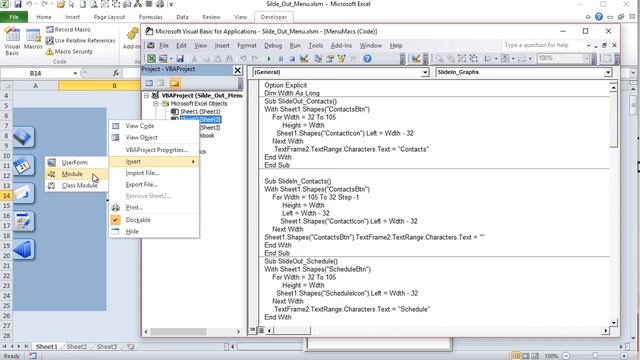The width and height of the screenshot is (640, 360).
Task: Choose Hide from context menu
Action: (x=154, y=231)
